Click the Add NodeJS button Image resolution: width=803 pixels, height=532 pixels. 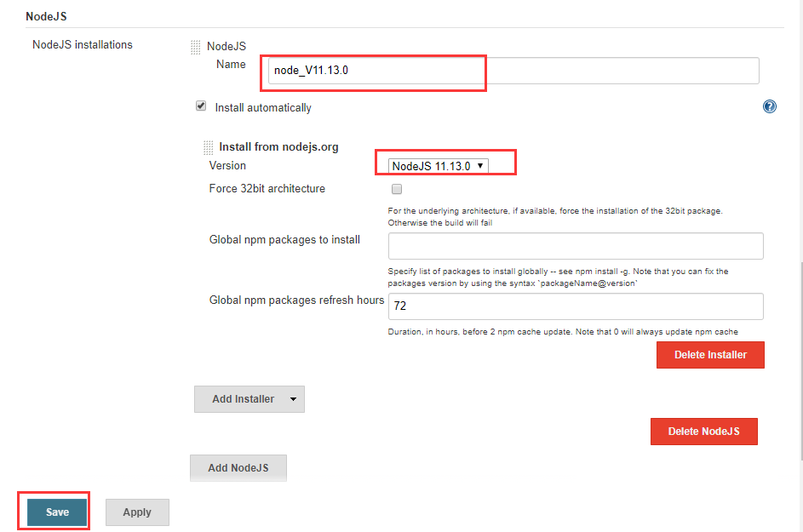[x=238, y=467]
